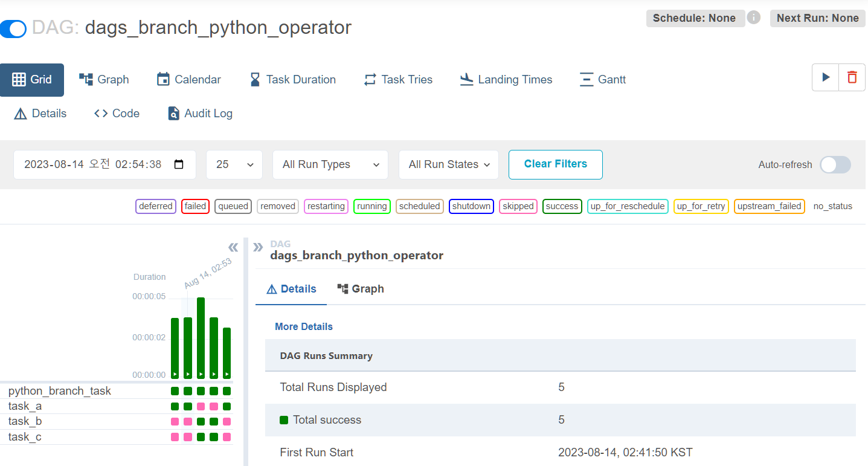868x466 pixels.
Task: Click the Clear Filters button
Action: [x=556, y=164]
